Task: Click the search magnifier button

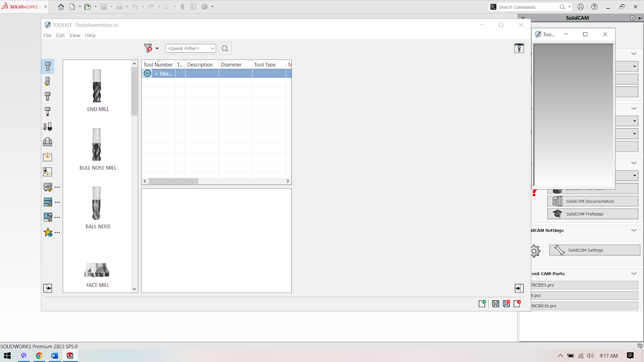Action: point(225,48)
